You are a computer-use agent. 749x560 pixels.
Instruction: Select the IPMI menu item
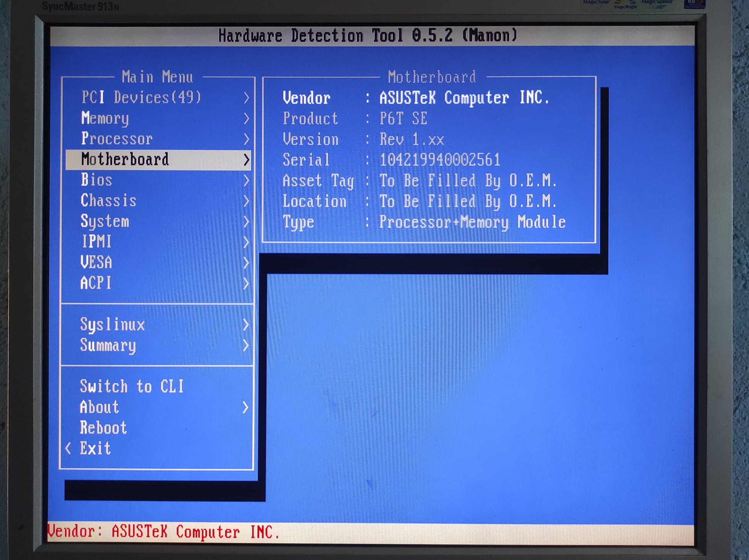click(x=97, y=242)
